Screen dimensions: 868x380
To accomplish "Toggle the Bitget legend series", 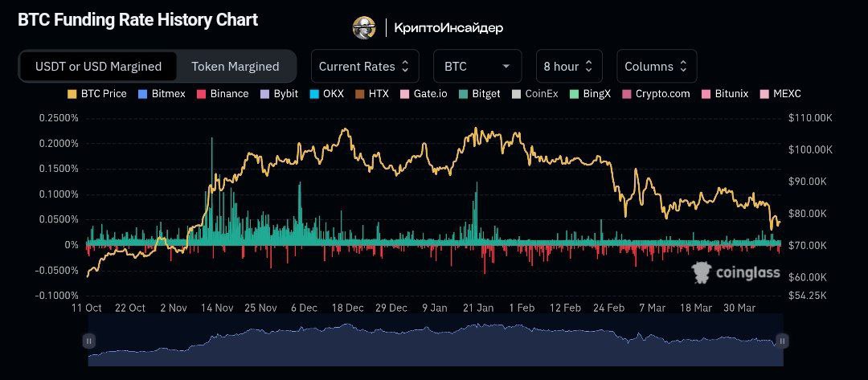I will [479, 93].
